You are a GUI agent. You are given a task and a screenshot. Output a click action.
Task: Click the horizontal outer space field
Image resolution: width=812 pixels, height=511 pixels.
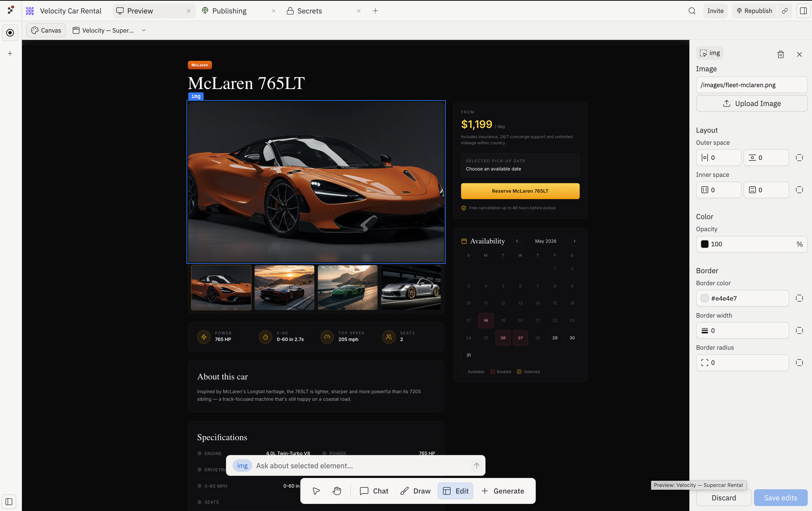coord(719,157)
